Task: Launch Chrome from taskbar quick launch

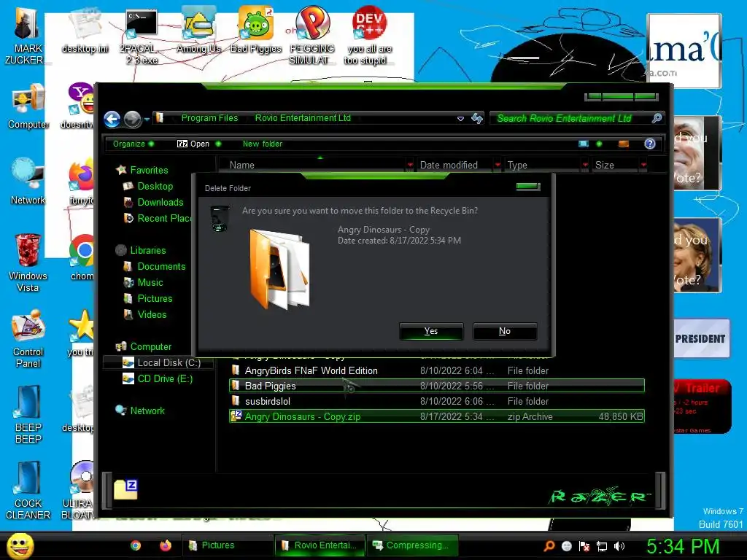Action: pos(136,545)
